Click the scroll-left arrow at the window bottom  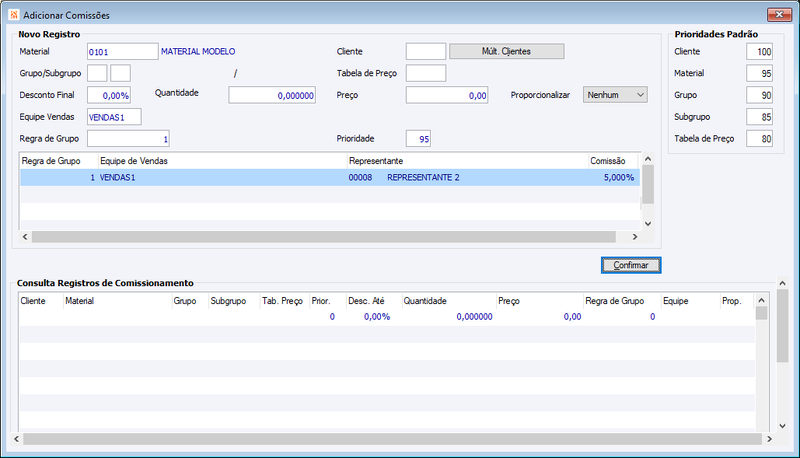point(16,439)
